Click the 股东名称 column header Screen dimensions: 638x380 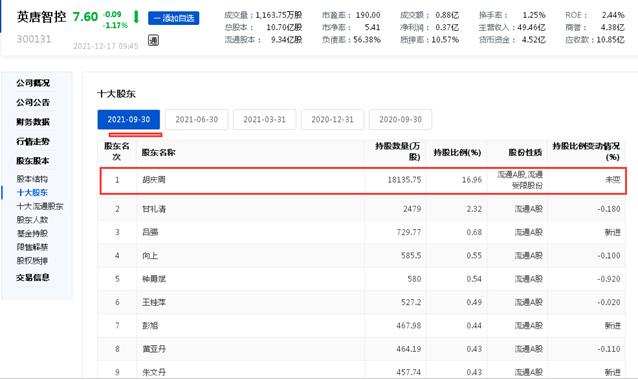click(158, 153)
